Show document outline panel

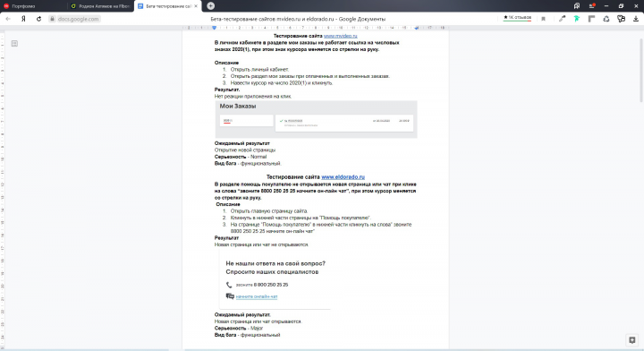[x=14, y=44]
